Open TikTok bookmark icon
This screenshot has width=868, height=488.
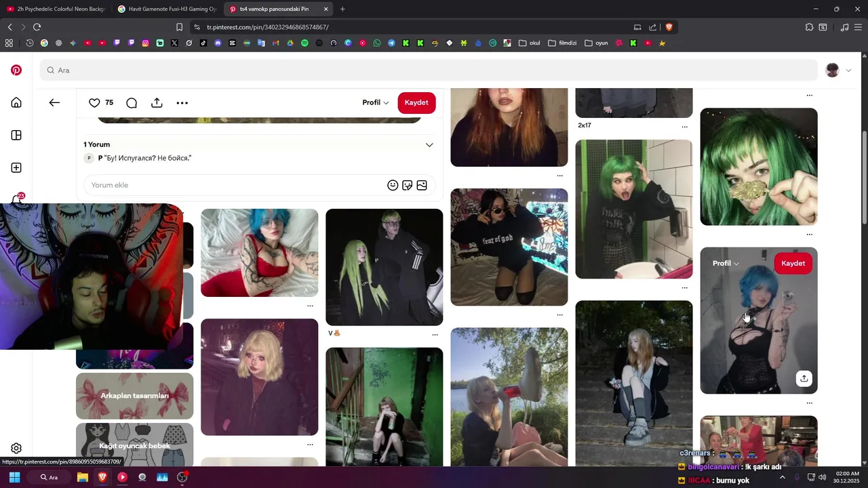pos(203,43)
